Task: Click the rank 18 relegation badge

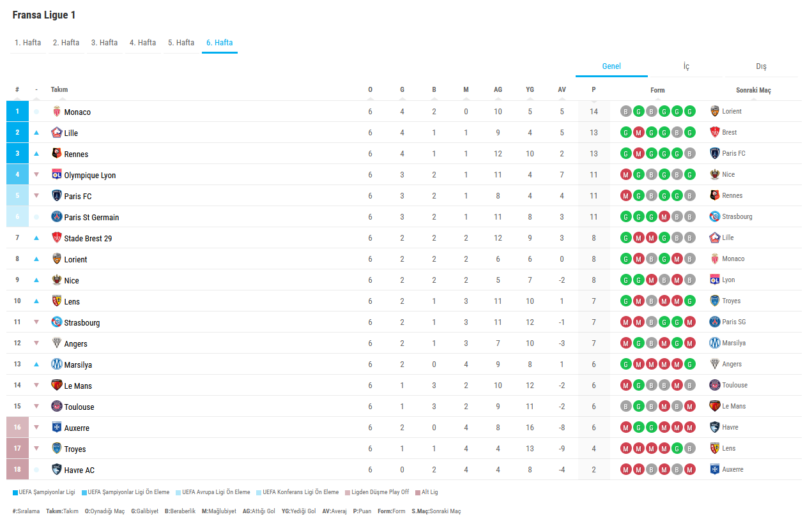Action: pyautogui.click(x=17, y=470)
